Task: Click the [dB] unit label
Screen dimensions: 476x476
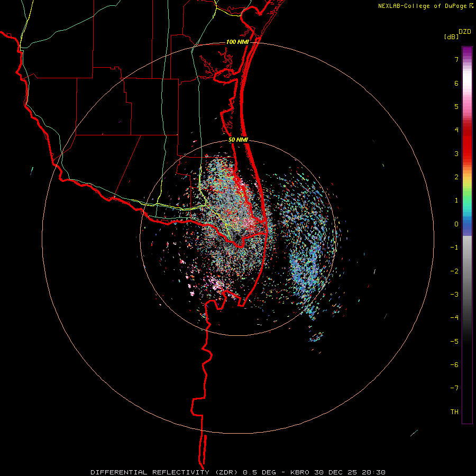Action: tap(451, 36)
